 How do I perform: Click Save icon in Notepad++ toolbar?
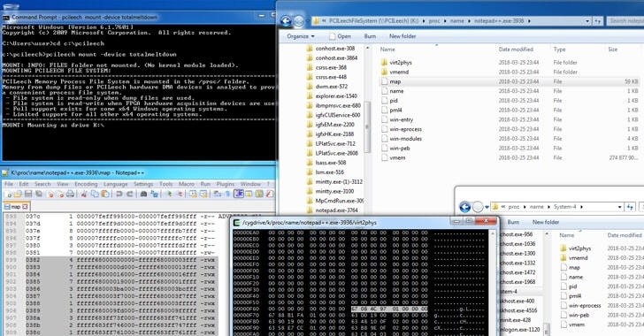[28, 194]
